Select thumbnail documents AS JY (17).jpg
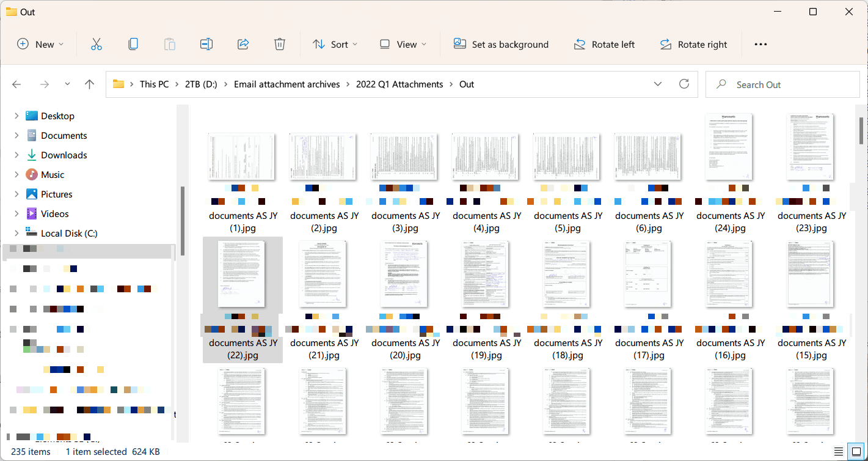Viewport: 868px width, 461px height. click(x=648, y=274)
